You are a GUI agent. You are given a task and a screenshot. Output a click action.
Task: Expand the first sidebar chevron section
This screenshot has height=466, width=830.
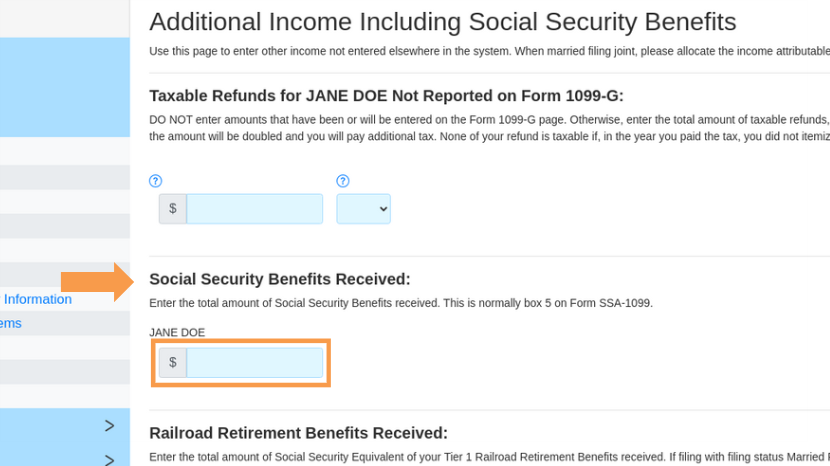pos(109,426)
